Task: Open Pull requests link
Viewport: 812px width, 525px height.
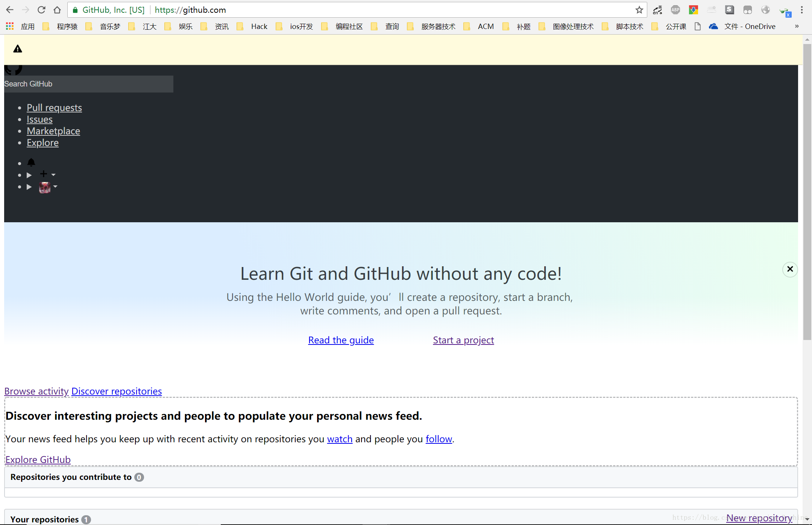Action: point(54,108)
